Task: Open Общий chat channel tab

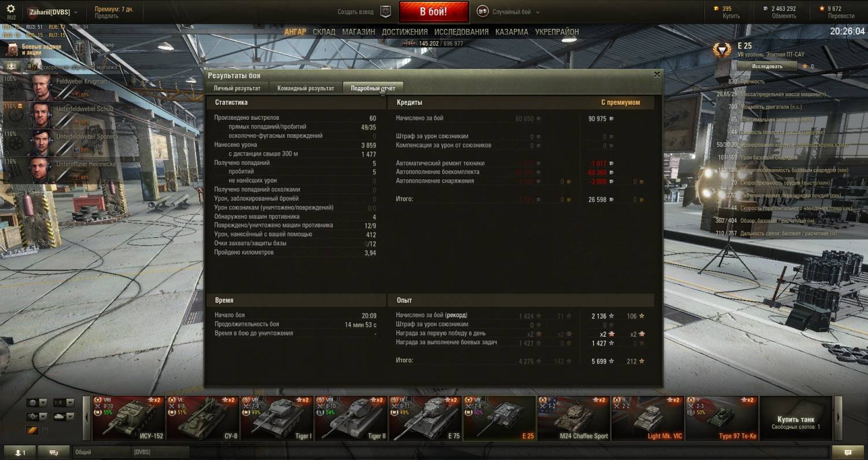Action: (x=101, y=452)
